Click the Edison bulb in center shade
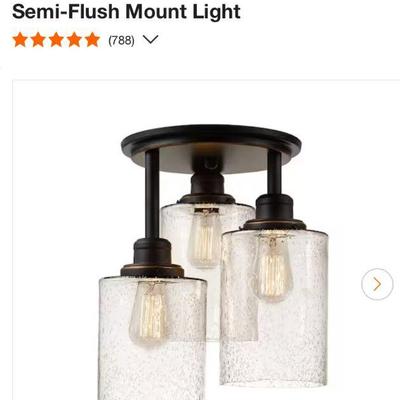Viewport: 400px width, 400px height. (204, 238)
